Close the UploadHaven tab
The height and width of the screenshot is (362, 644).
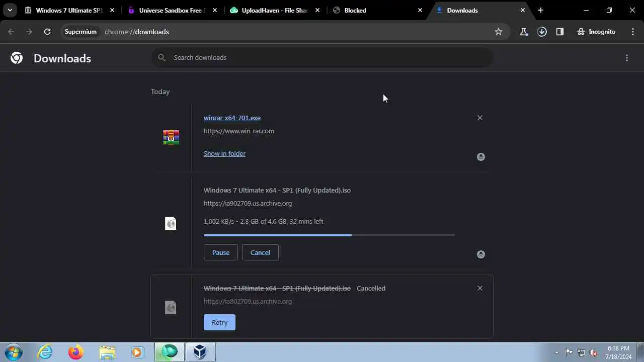[317, 10]
